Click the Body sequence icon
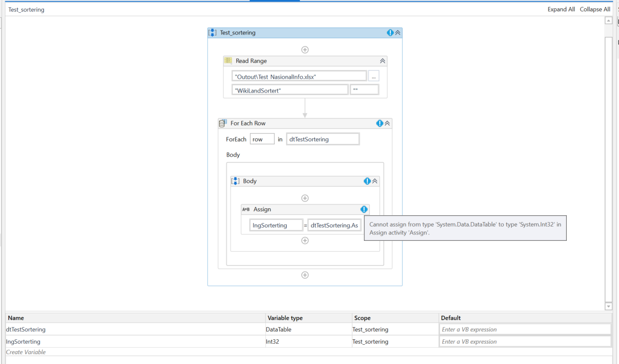Viewport: 619px width, 364px height. 235,181
